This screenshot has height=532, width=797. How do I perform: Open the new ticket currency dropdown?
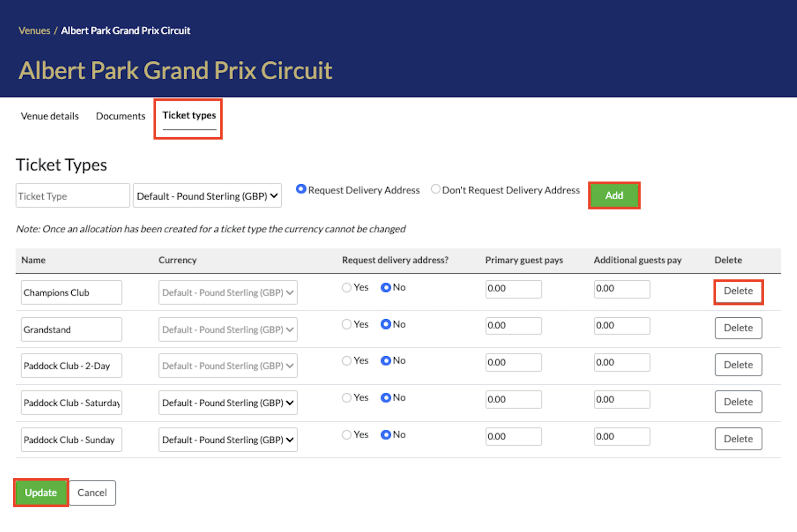click(207, 196)
